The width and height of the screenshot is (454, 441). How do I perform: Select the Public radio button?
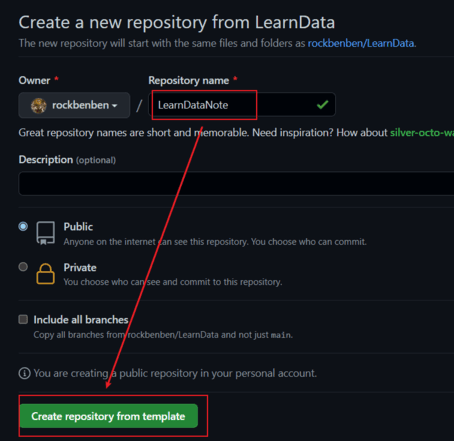[x=23, y=227]
